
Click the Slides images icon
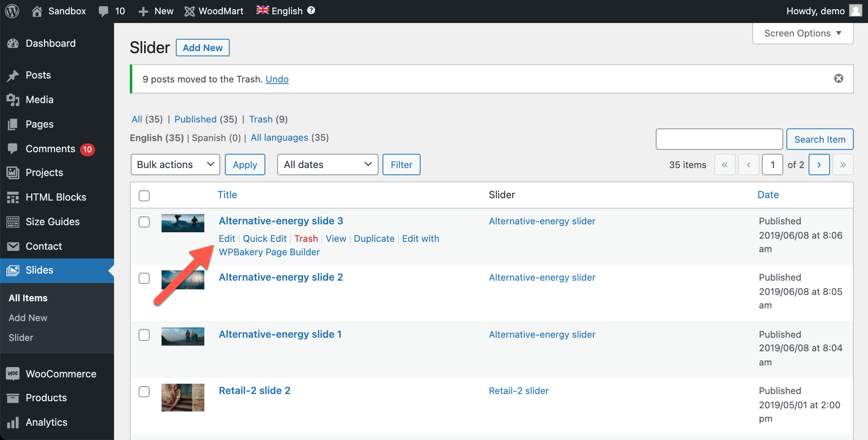[x=13, y=270]
